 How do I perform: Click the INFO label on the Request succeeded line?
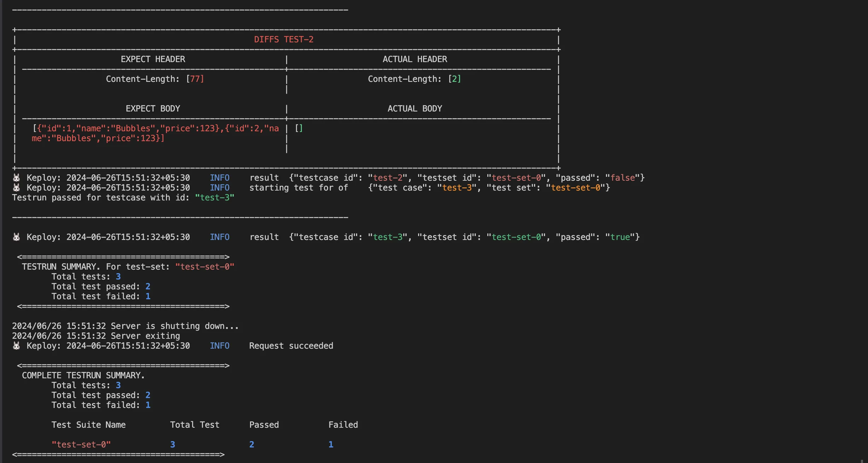(x=220, y=346)
